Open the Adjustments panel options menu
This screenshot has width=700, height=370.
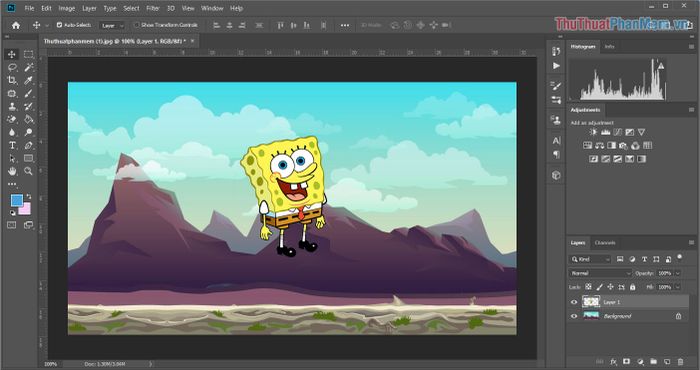692,110
